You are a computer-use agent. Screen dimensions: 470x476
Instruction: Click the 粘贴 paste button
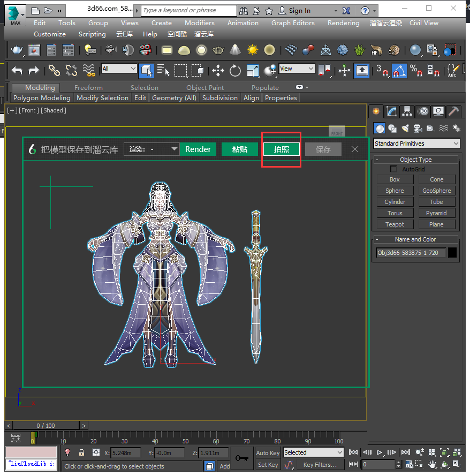240,149
